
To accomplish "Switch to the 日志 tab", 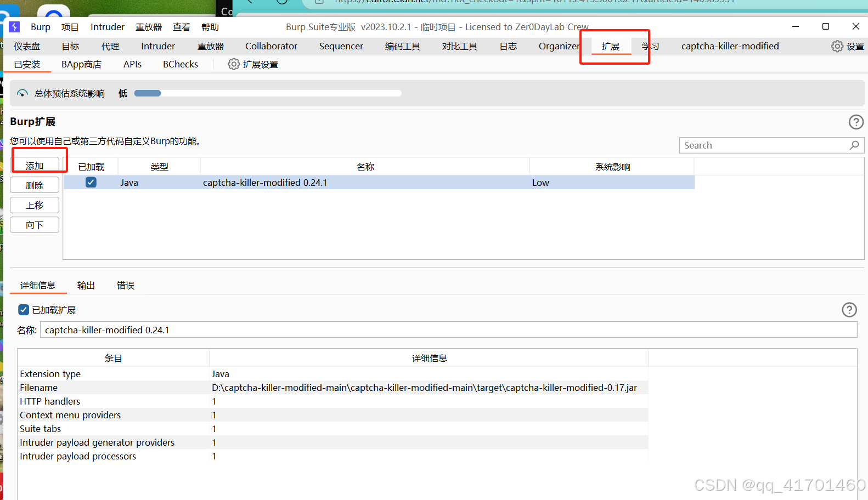I will click(x=508, y=46).
